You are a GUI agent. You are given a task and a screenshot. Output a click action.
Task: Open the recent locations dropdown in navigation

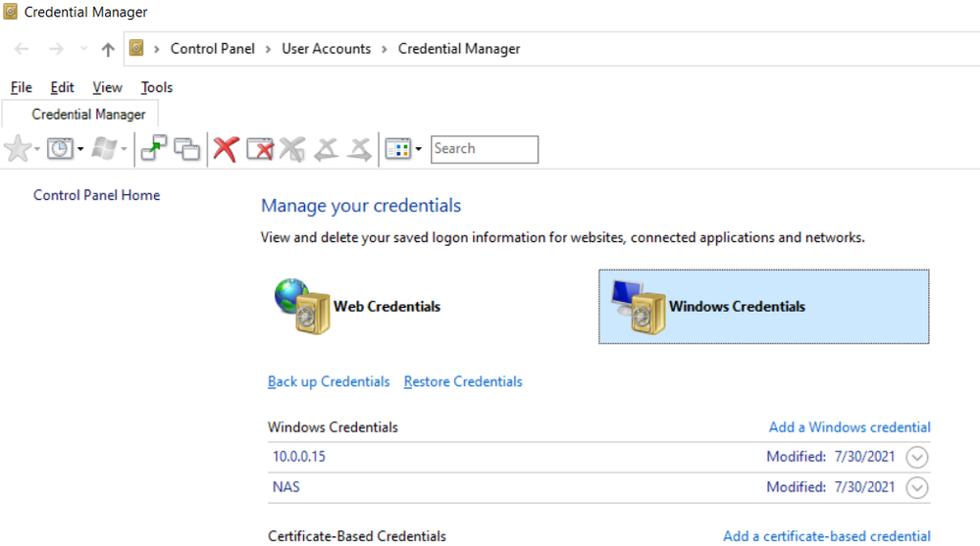click(x=83, y=49)
